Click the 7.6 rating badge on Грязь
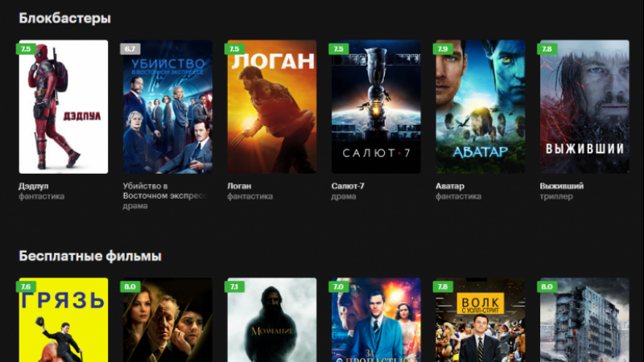 tap(26, 286)
